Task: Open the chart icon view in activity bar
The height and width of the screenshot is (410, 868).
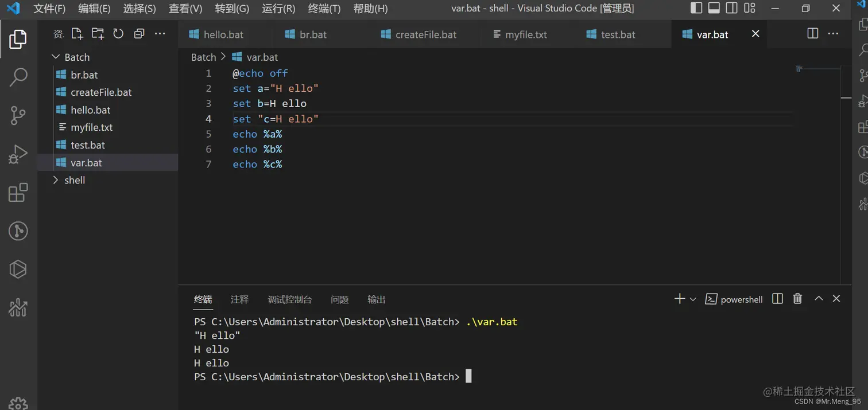Action: pyautogui.click(x=18, y=307)
